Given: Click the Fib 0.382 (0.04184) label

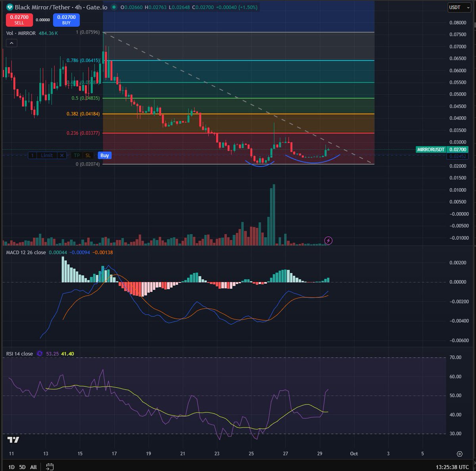Looking at the screenshot, I should point(83,114).
